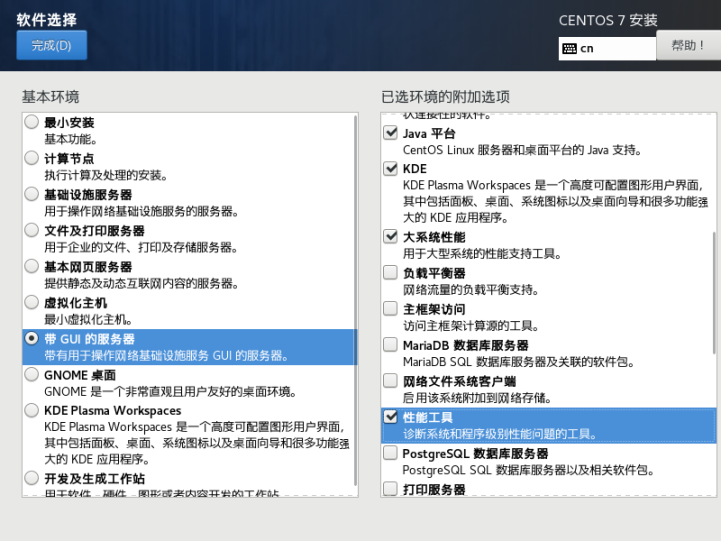Uncheck the Java 平台 checkbox
721x541 pixels.
point(390,133)
